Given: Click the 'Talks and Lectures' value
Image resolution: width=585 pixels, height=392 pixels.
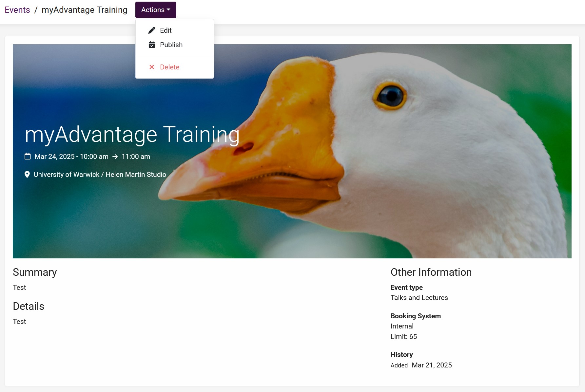Looking at the screenshot, I should (419, 298).
